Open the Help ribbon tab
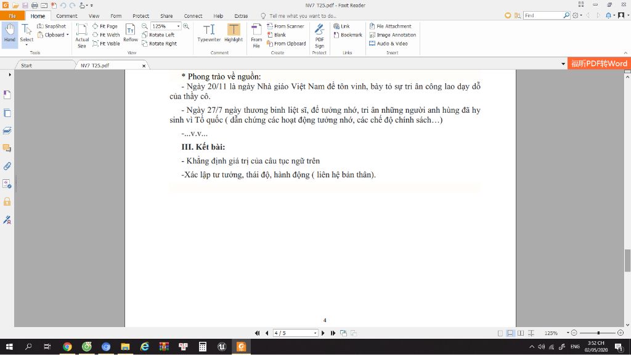Image resolution: width=631 pixels, height=364 pixels. click(218, 15)
